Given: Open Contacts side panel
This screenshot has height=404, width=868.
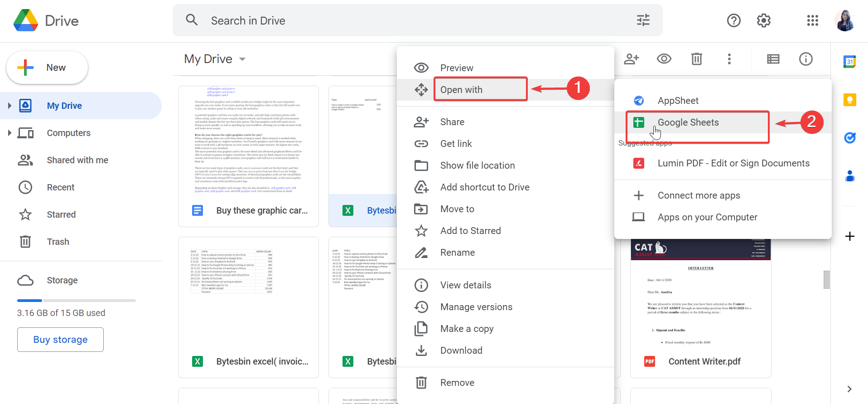Looking at the screenshot, I should pos(849,176).
